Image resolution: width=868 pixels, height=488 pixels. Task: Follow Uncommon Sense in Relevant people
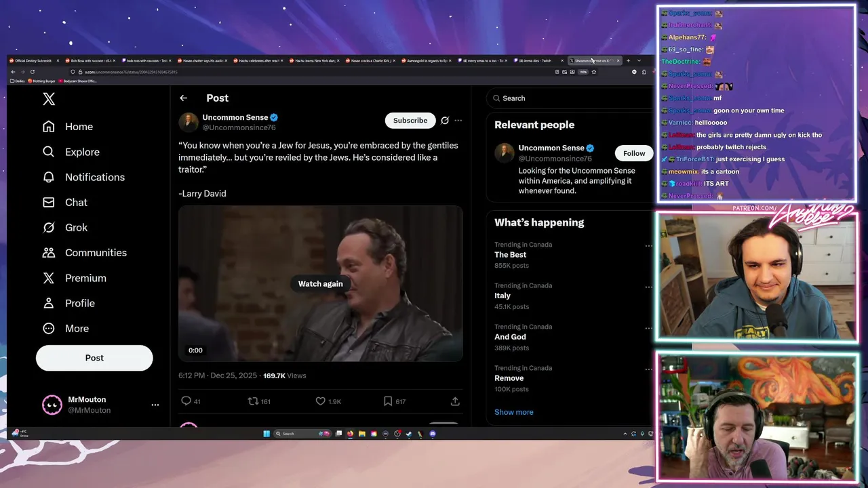tap(634, 153)
